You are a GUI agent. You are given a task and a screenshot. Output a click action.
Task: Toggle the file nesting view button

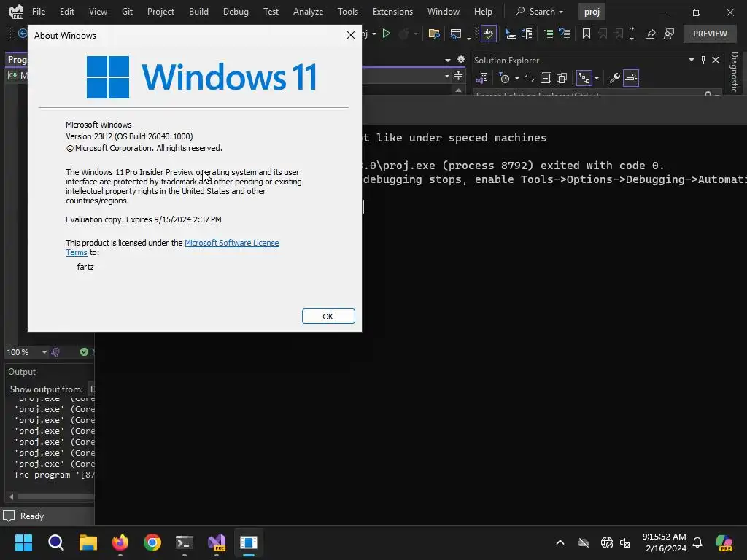[x=584, y=78]
